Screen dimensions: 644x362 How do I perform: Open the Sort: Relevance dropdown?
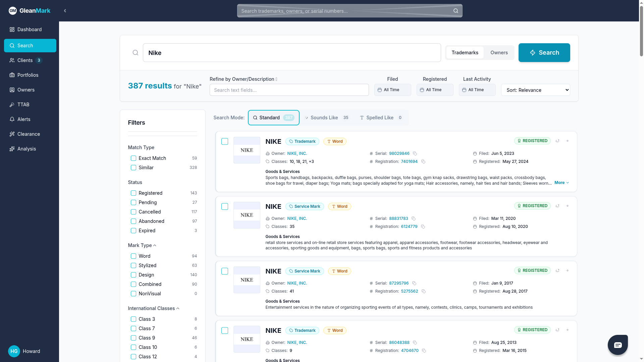tap(535, 90)
